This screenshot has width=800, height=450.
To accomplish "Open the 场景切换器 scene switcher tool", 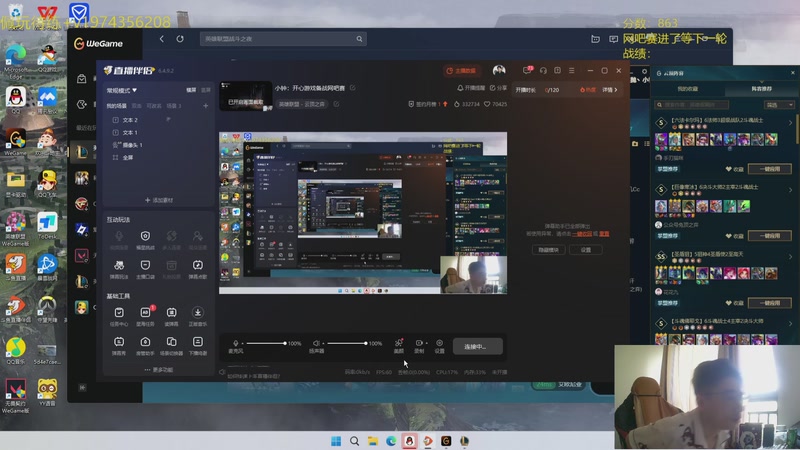I will [x=171, y=345].
